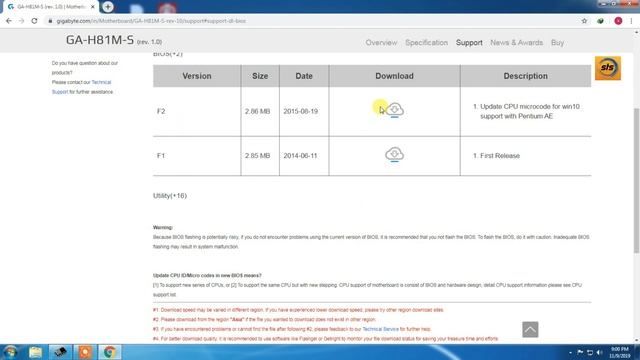This screenshot has width=640, height=360.
Task: Click the Description column header
Action: tap(525, 76)
